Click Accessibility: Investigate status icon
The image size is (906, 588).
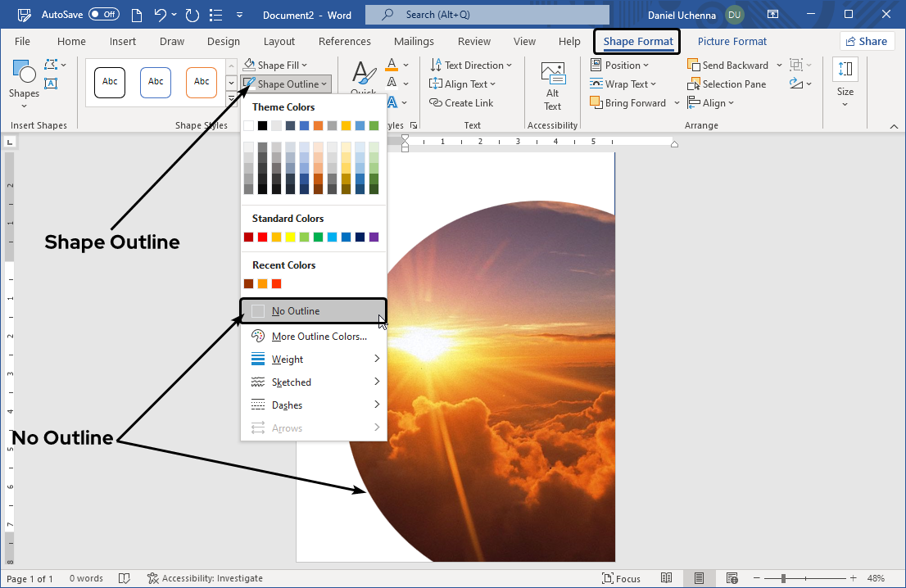(x=152, y=578)
